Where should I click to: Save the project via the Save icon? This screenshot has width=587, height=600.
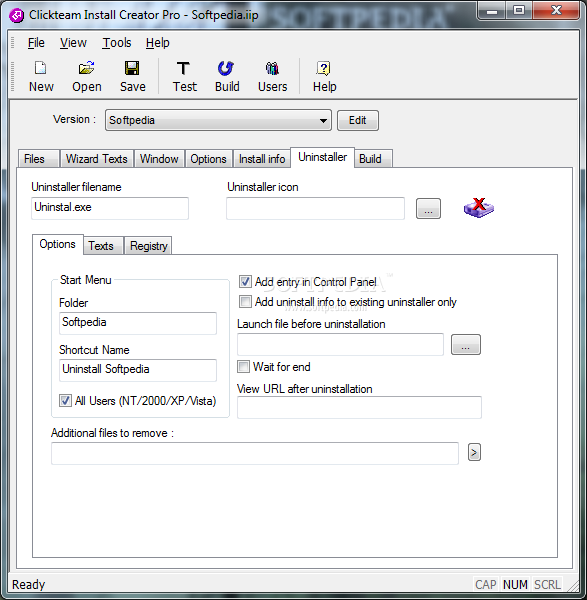coord(132,77)
